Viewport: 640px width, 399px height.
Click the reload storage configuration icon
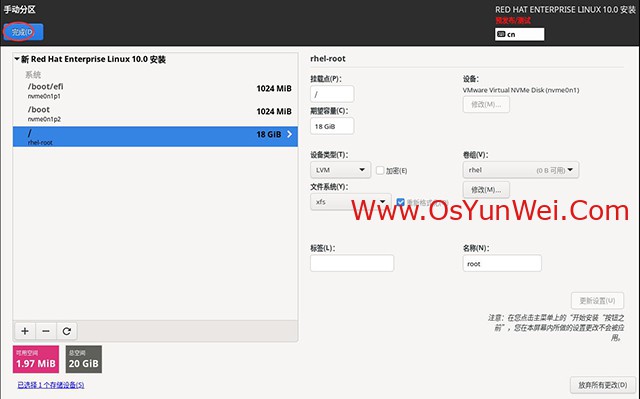[x=67, y=331]
